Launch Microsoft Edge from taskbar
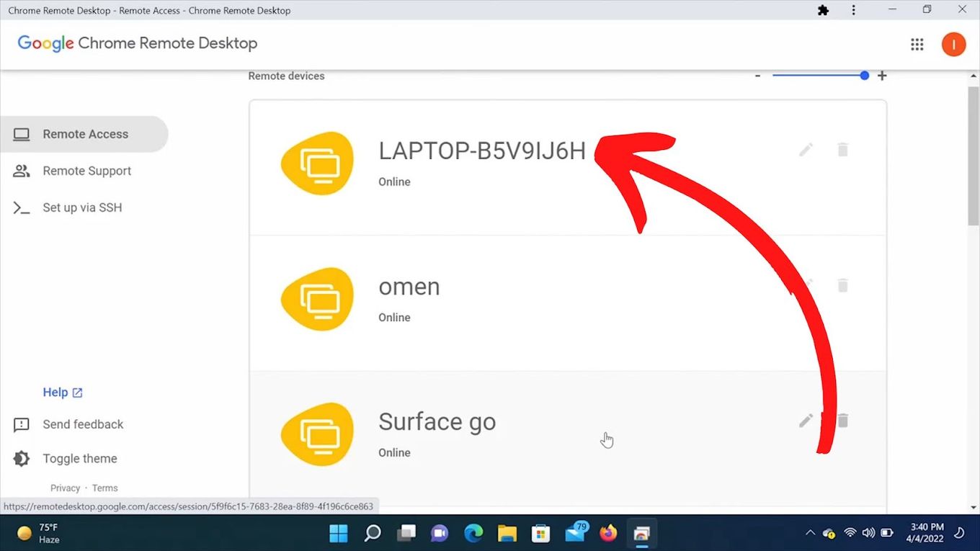Image resolution: width=980 pixels, height=551 pixels. pyautogui.click(x=473, y=533)
